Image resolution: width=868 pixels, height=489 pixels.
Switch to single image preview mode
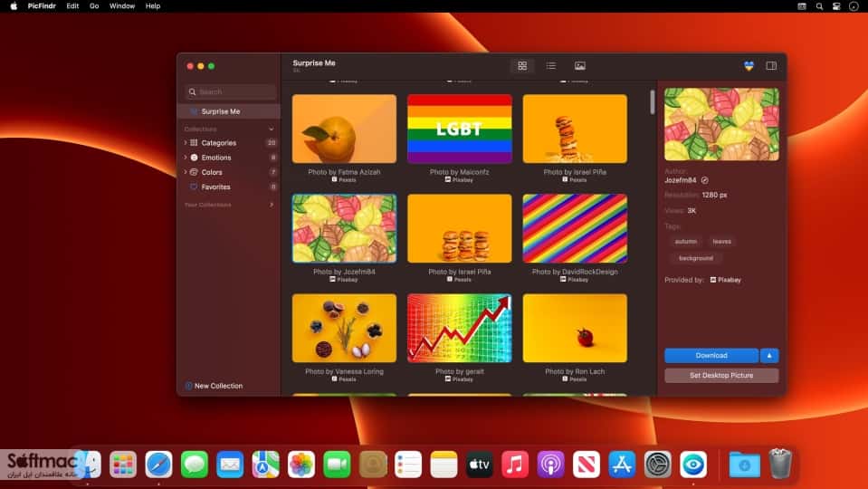click(x=579, y=66)
